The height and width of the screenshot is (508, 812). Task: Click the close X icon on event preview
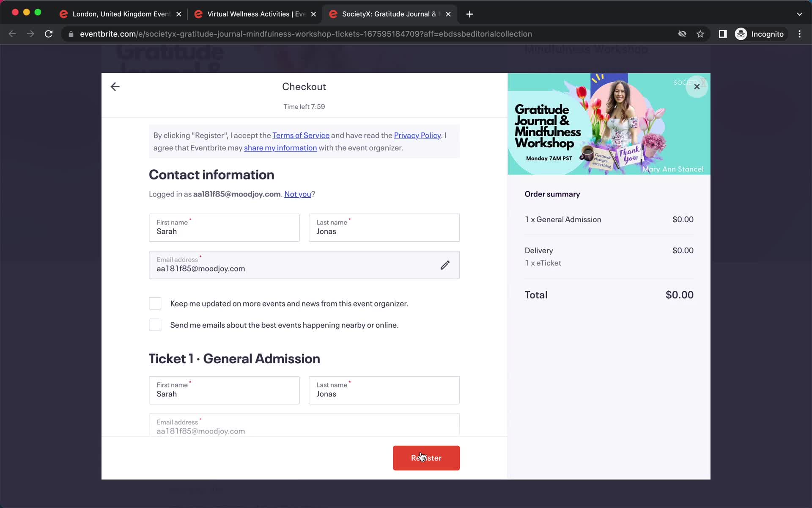(696, 86)
